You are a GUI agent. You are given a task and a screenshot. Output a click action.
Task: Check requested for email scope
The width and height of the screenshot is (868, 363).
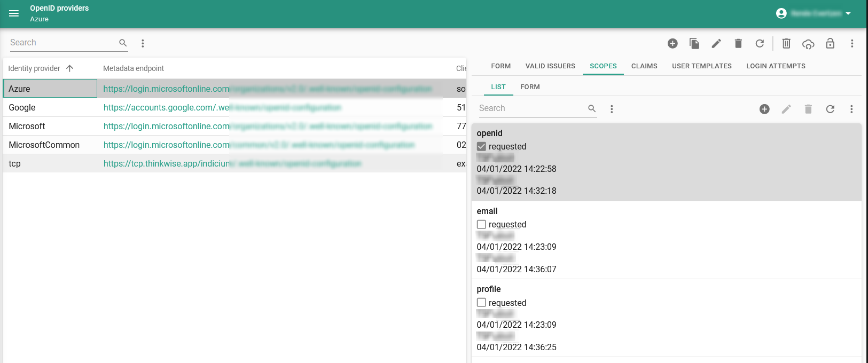pyautogui.click(x=481, y=224)
